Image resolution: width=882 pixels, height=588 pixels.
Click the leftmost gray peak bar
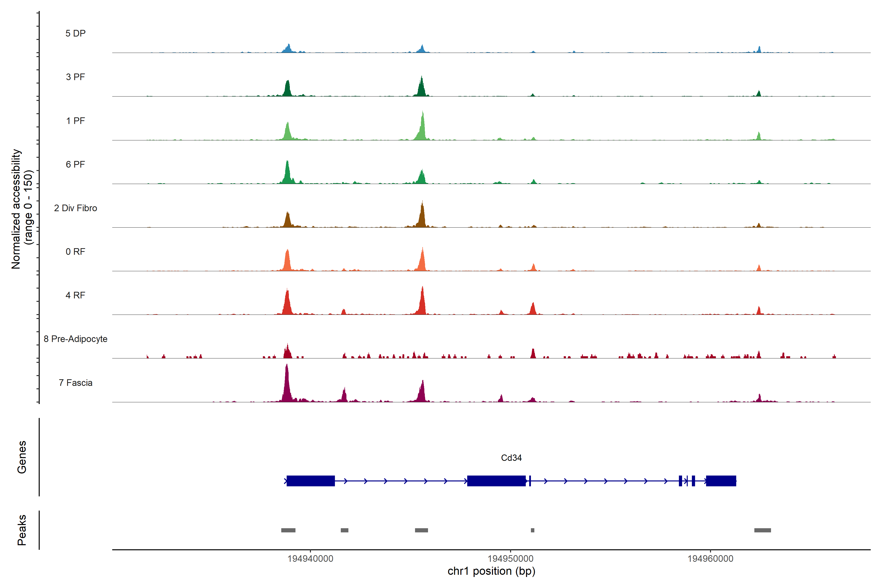tap(288, 530)
